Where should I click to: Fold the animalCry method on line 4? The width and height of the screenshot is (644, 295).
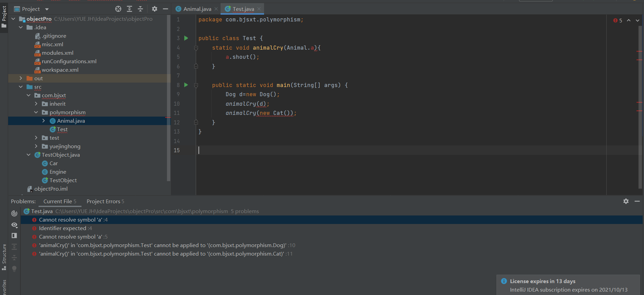196,48
